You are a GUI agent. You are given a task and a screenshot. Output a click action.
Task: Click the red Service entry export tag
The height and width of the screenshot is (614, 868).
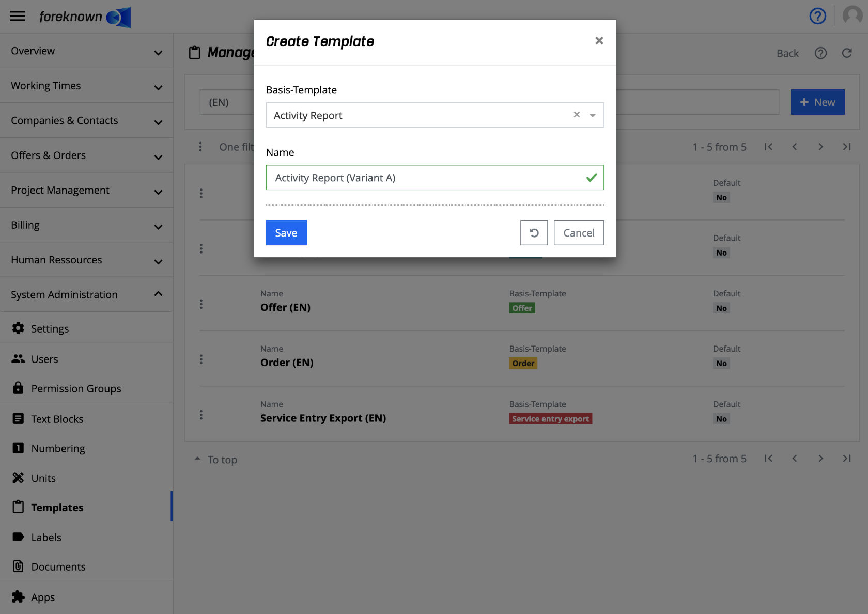coord(550,419)
